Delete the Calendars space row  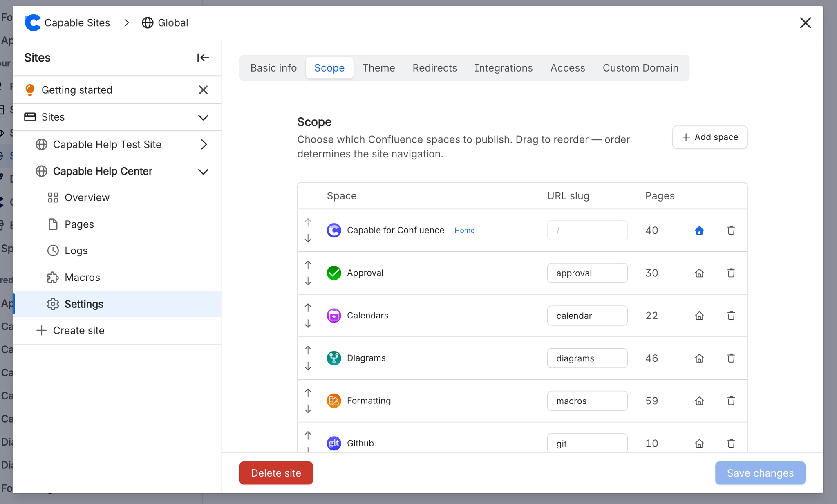(731, 316)
